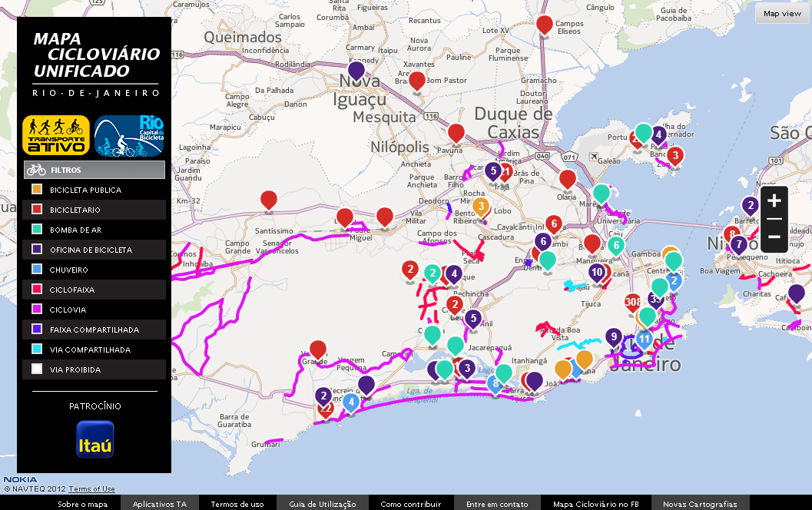Toggle the VIA PROIBIDA filter
The image size is (812, 510).
coord(94,369)
